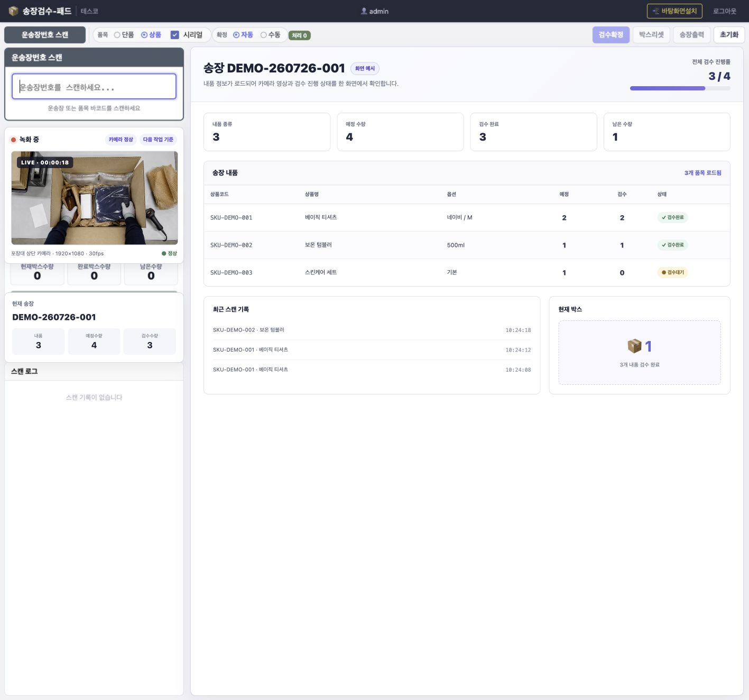Click the red recording dot next to 녹화 중
The height and width of the screenshot is (700, 749).
[x=14, y=140]
